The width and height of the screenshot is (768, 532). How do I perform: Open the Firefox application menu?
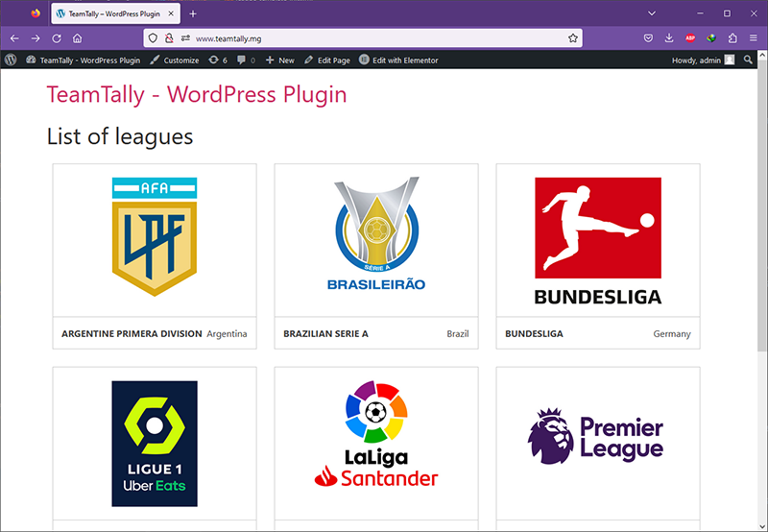coord(754,38)
